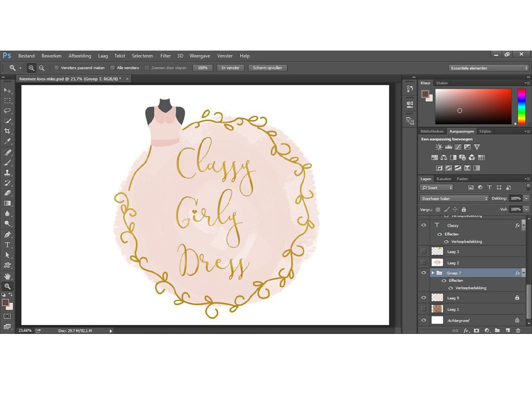Open the Doorheen halen blend mode dropdown
The height and width of the screenshot is (400, 532).
coord(454,198)
